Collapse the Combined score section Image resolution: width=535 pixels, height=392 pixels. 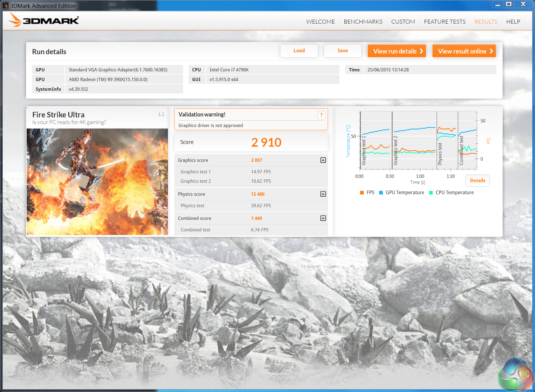click(323, 218)
